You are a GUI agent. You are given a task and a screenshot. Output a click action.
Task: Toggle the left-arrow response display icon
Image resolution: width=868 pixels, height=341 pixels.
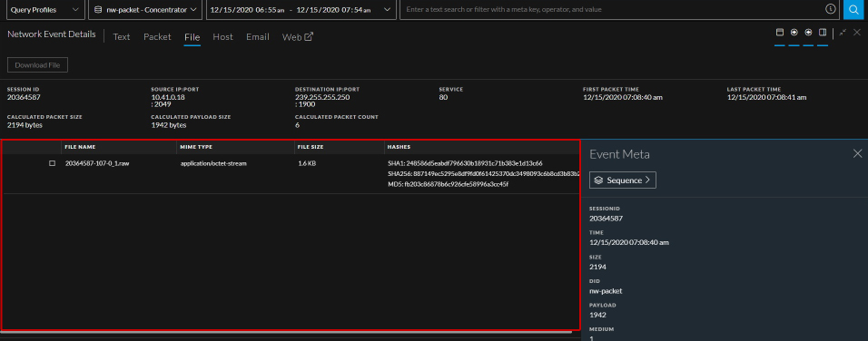pos(808,33)
